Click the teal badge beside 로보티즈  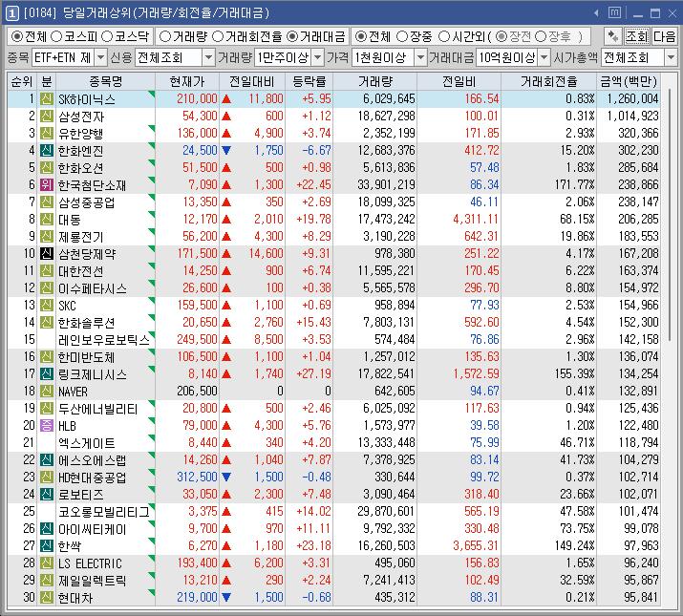click(47, 494)
